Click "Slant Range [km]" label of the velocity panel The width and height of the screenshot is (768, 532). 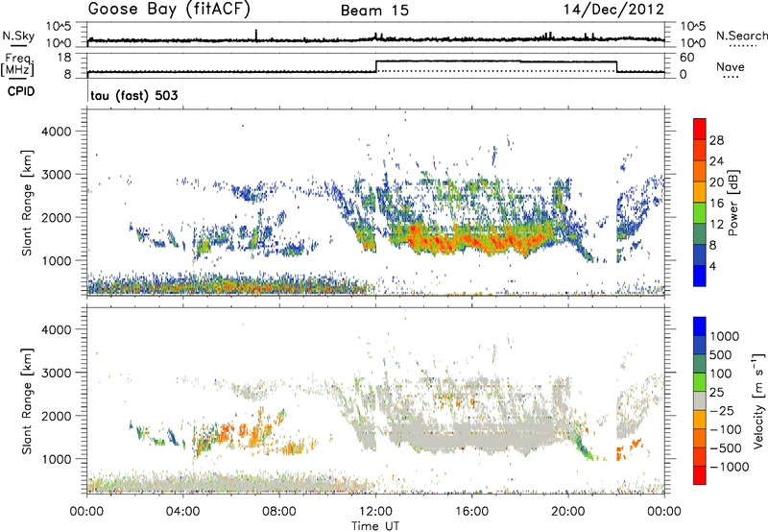[27, 401]
